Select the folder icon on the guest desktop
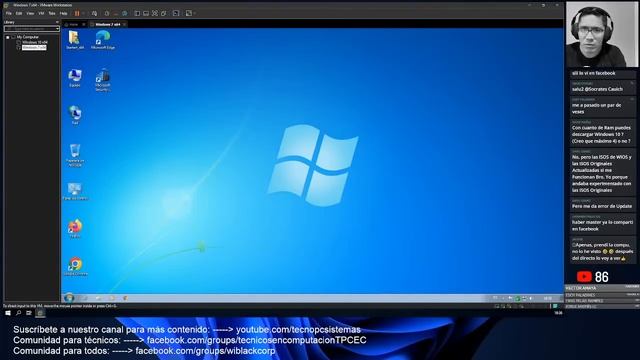The image size is (640, 360). [75, 40]
